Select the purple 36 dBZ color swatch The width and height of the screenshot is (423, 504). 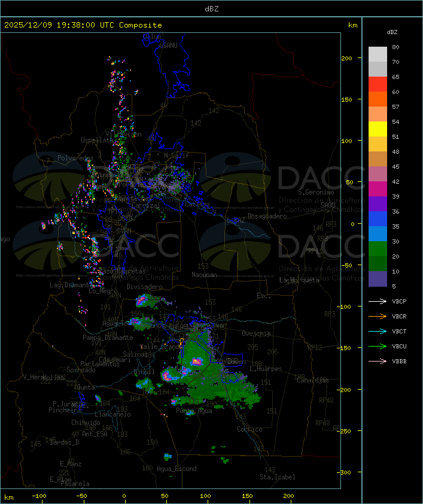click(x=378, y=204)
